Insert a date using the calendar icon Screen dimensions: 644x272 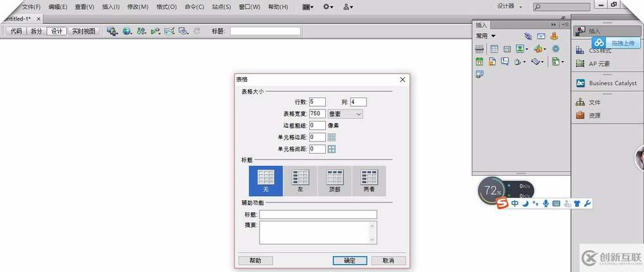pyautogui.click(x=479, y=62)
